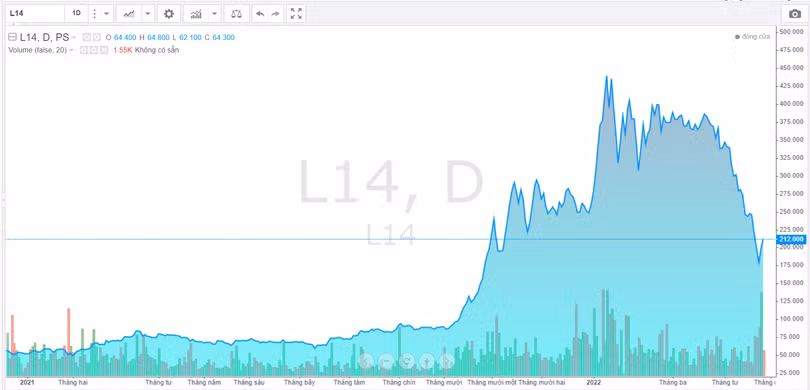Screen dimensions: 810x390
Task: Undo the last chart action
Action: pos(260,13)
